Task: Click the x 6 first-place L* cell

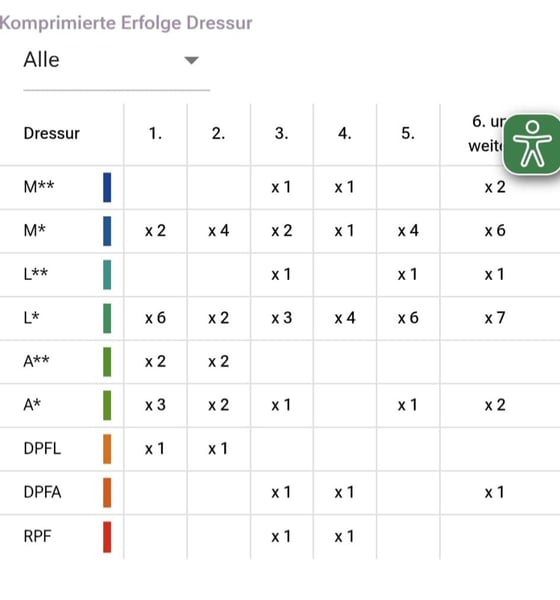Action: tap(155, 318)
